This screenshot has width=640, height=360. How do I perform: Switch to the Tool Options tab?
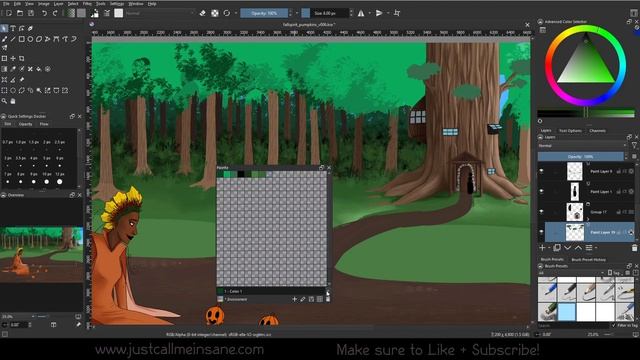570,131
